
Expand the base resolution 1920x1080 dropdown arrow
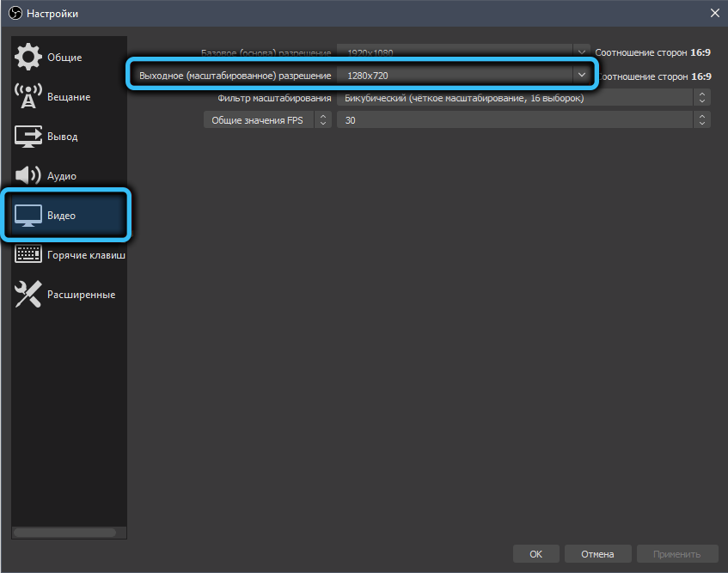(x=582, y=52)
